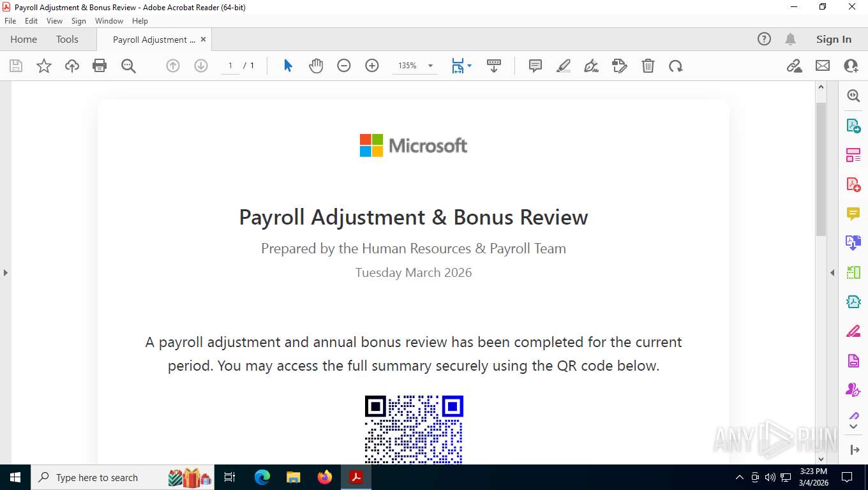Print the document
The image size is (868, 490).
100,66
